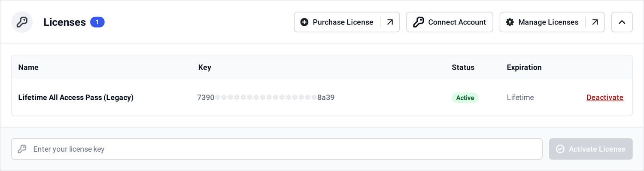644x171 pixels.
Task: Click the masked license key 7390…8a39
Action: click(266, 98)
